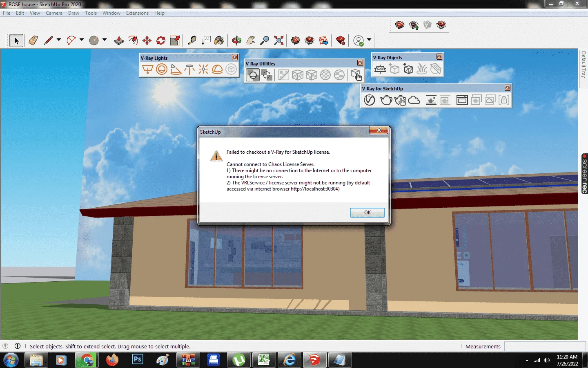Add a V-Ray IES Light
Screen dimensions: 588x368
click(189, 69)
